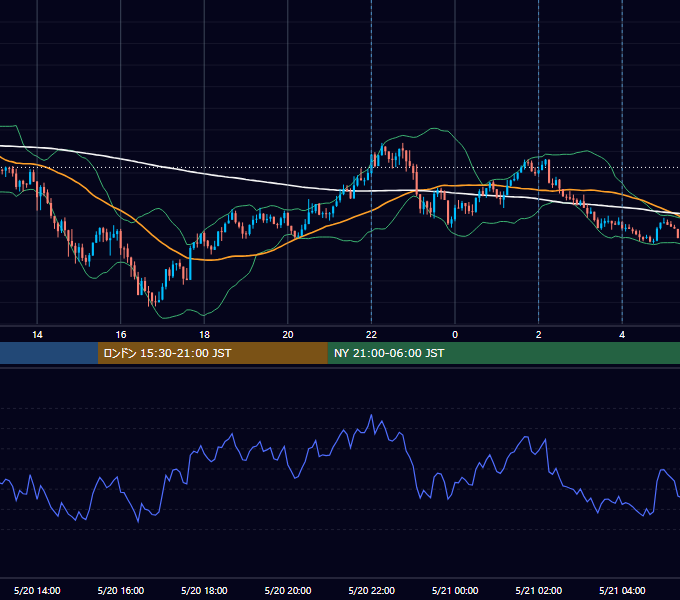Screen dimensions: 680x600
Task: Click the dashed vertical marker line at 2
Action: pyautogui.click(x=539, y=162)
